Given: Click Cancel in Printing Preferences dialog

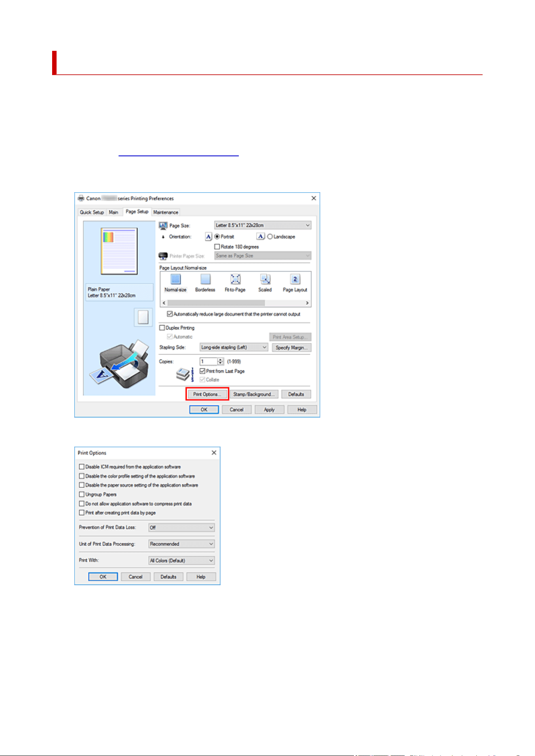Looking at the screenshot, I should pyautogui.click(x=237, y=409).
